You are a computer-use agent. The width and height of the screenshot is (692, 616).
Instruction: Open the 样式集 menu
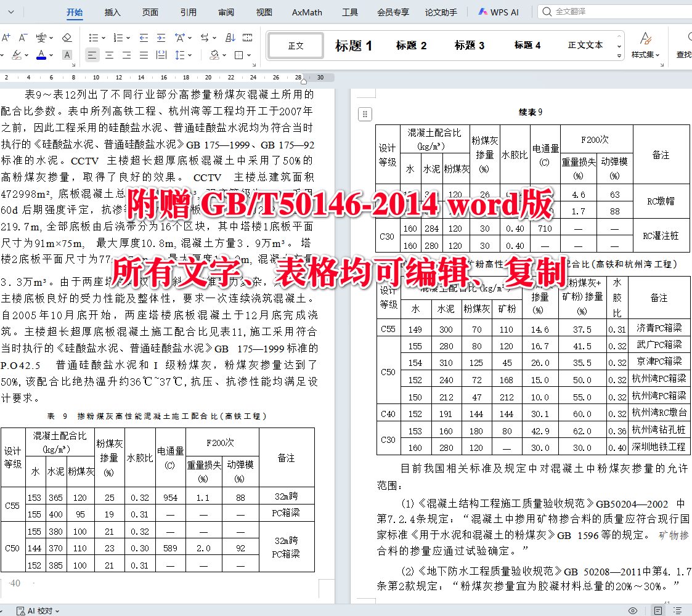click(x=646, y=46)
